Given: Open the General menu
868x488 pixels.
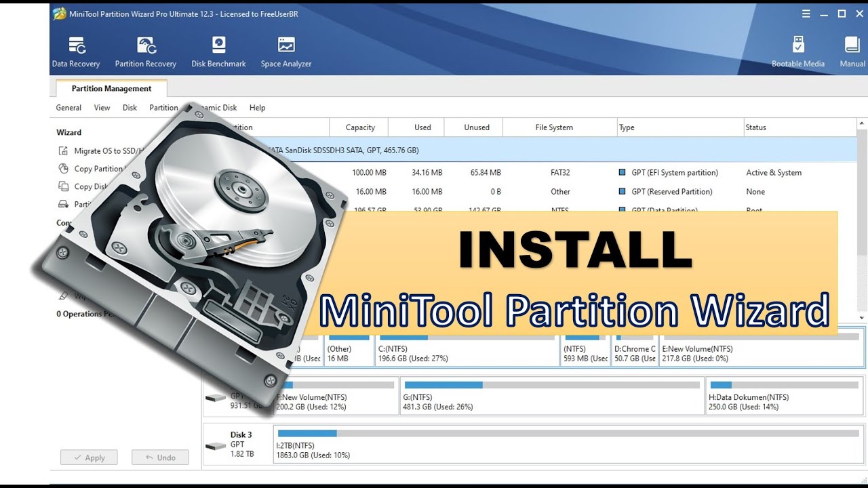Looking at the screenshot, I should point(68,108).
